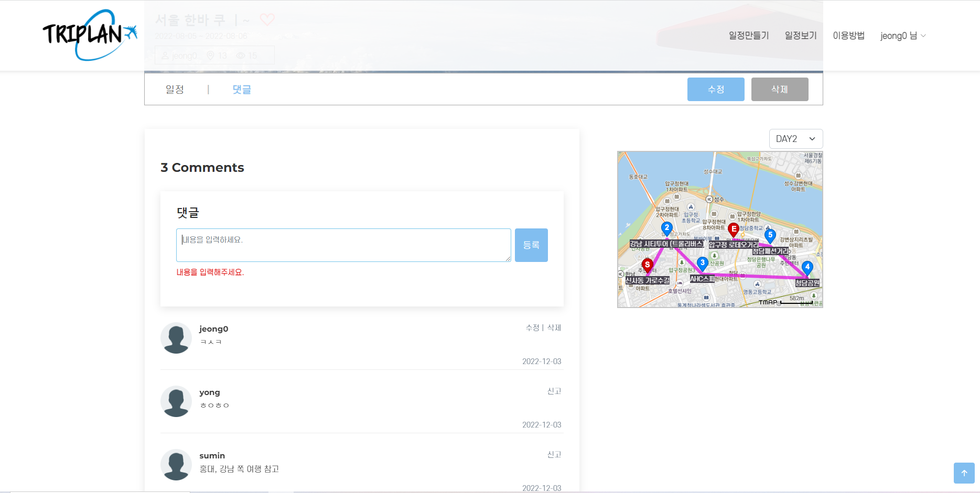Click 수정 on jeong0's comment

point(533,328)
